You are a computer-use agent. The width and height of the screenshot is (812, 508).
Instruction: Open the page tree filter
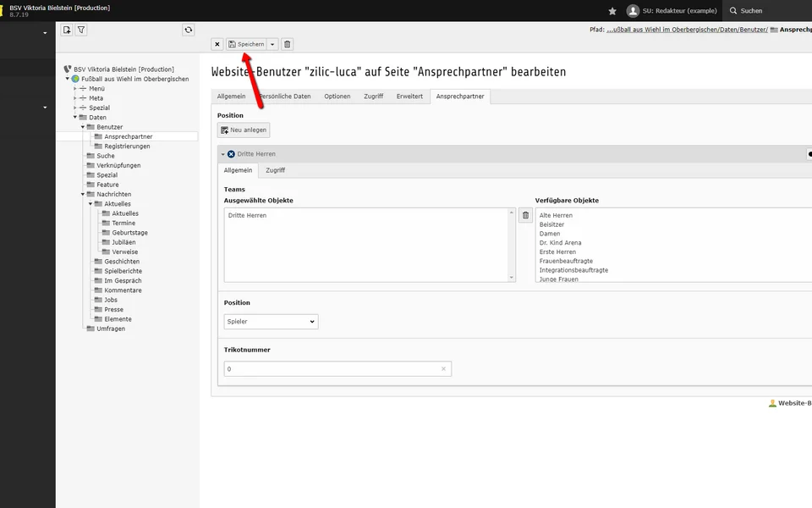point(81,30)
